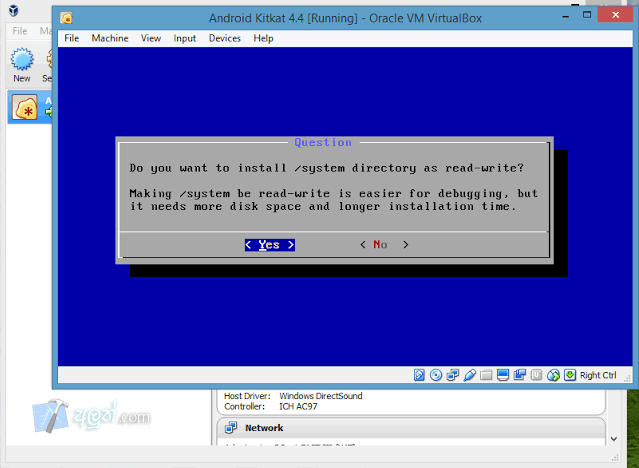Image resolution: width=639 pixels, height=468 pixels.
Task: Open the Machine menu
Action: point(110,38)
